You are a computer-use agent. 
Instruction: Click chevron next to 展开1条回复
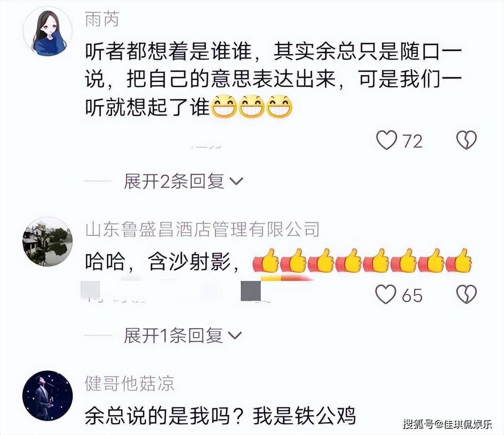pyautogui.click(x=235, y=336)
